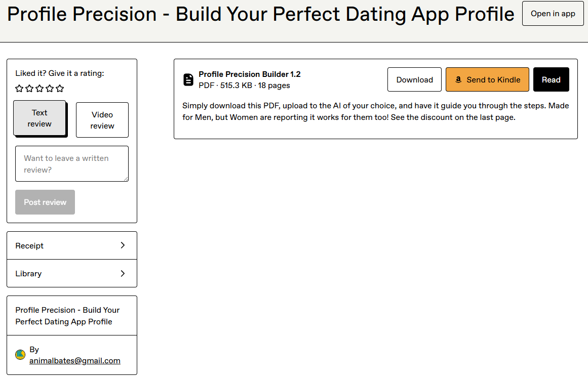Click the Open in app button
Image resolution: width=588 pixels, height=379 pixels.
tap(553, 14)
